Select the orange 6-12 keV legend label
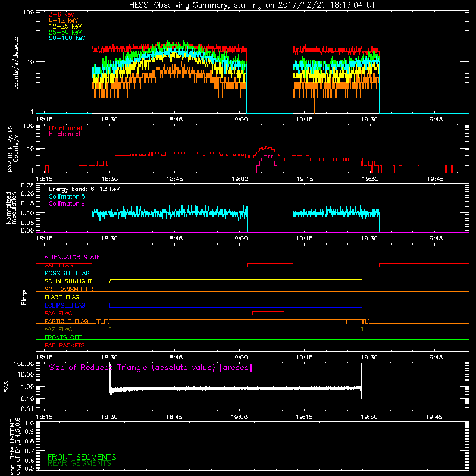 (x=64, y=20)
